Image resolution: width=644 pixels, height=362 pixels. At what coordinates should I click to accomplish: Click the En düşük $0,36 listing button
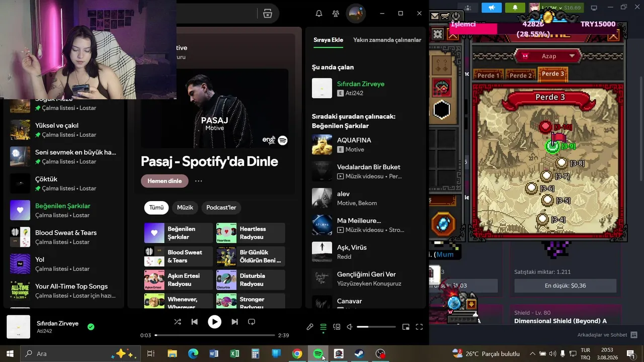point(565,286)
